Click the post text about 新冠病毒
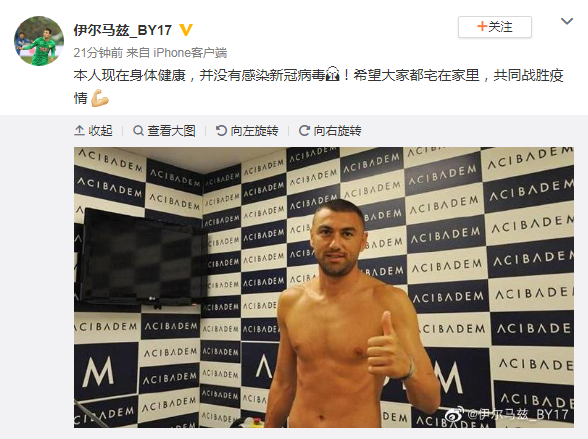Screen dimensions: 588x439 point(318,86)
